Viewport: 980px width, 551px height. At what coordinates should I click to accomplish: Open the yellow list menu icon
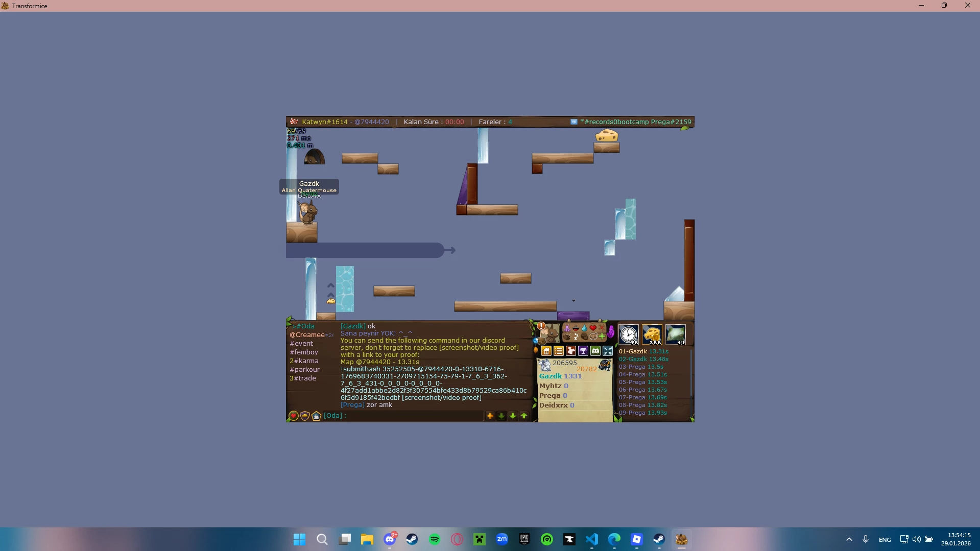(x=559, y=351)
